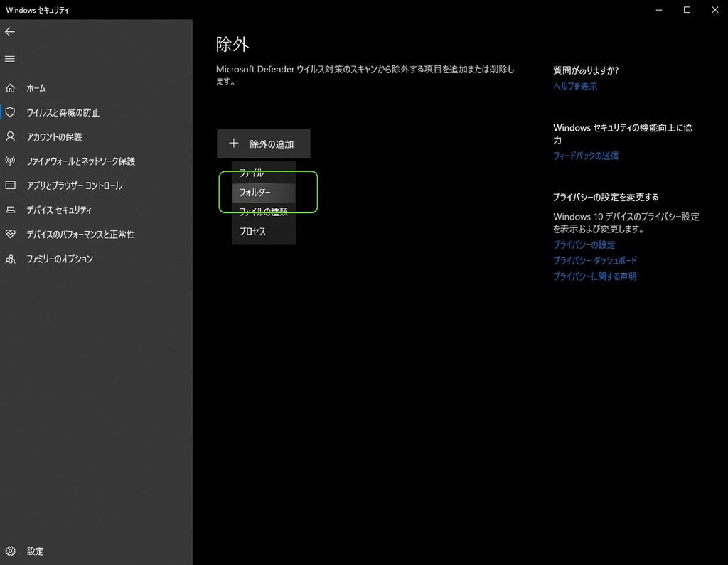Click the プライバシーの設定を変更する heading
The image size is (728, 565).
[606, 198]
